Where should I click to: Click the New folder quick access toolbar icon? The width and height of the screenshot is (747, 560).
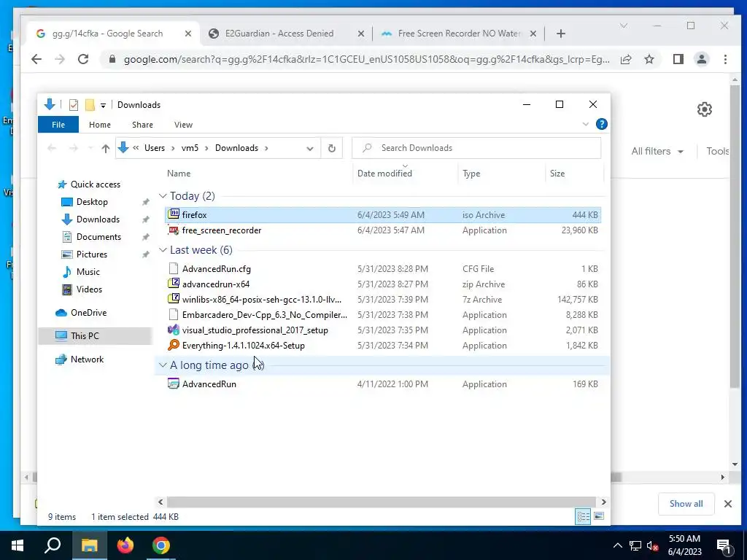(x=90, y=105)
